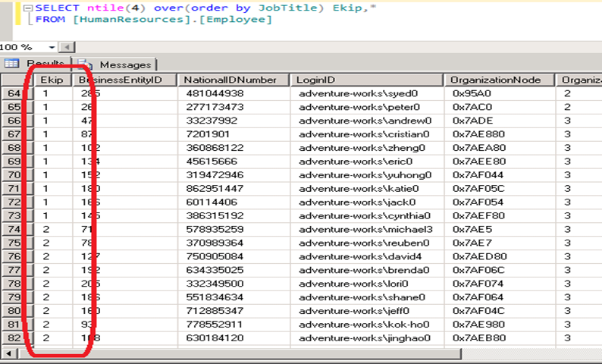Click the SELECT keyword in the query
The image size is (602, 364).
pyautogui.click(x=57, y=8)
